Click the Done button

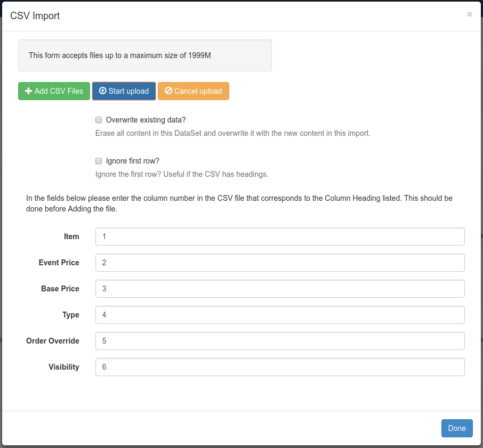coord(457,428)
